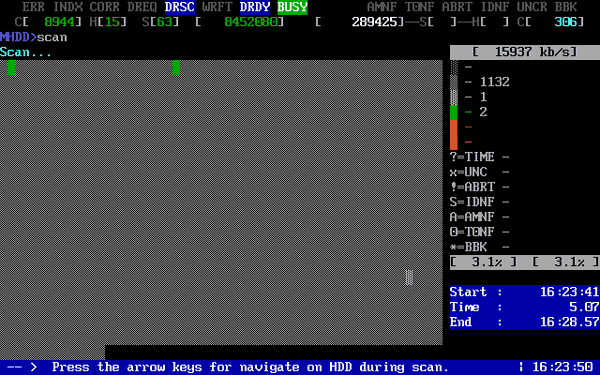Screen dimensions: 600x375
Task: Click the DRSC status flag
Action: [x=180, y=7]
